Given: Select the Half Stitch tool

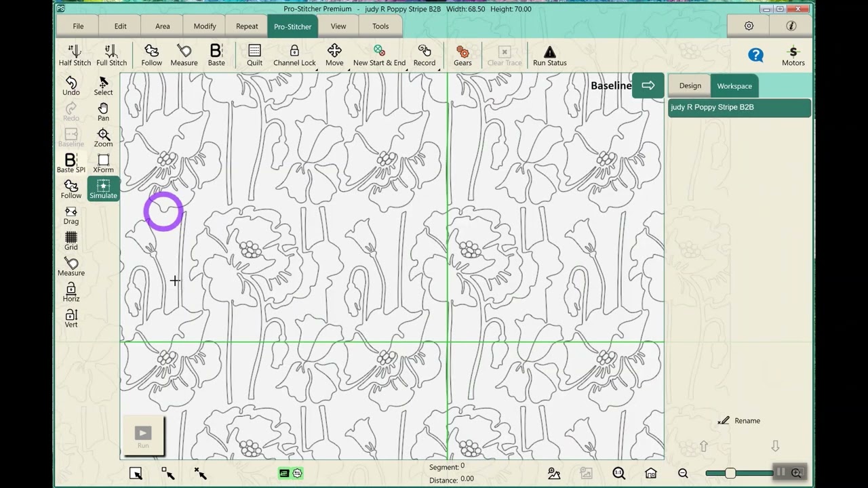Looking at the screenshot, I should [x=75, y=56].
